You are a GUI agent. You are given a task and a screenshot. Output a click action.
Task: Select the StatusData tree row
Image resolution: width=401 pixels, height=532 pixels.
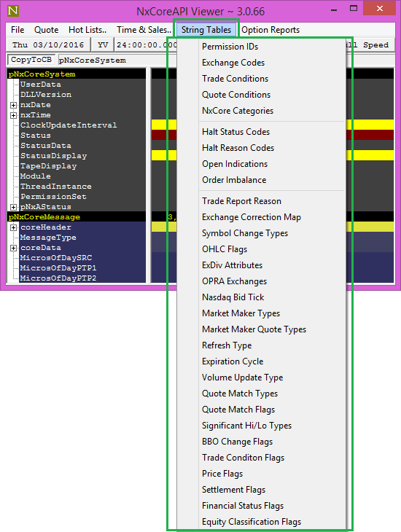coord(46,146)
